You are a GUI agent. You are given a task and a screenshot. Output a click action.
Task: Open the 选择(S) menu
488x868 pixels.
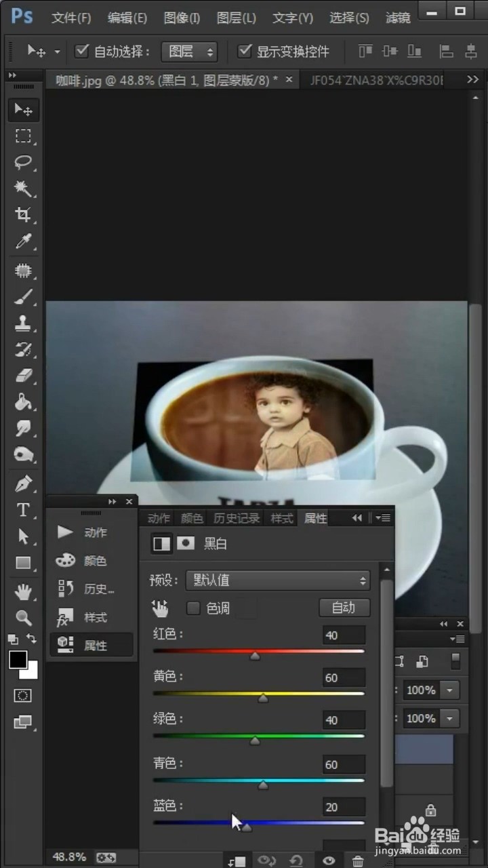349,18
